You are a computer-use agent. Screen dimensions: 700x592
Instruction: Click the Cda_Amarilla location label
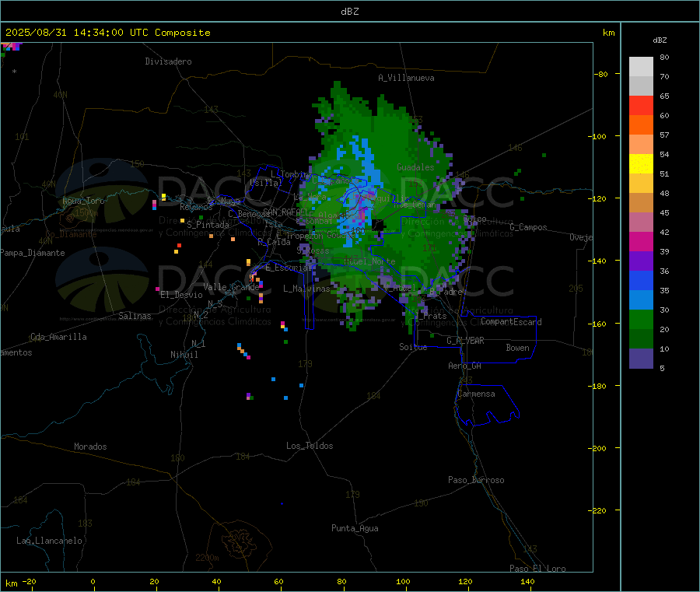[x=58, y=337]
